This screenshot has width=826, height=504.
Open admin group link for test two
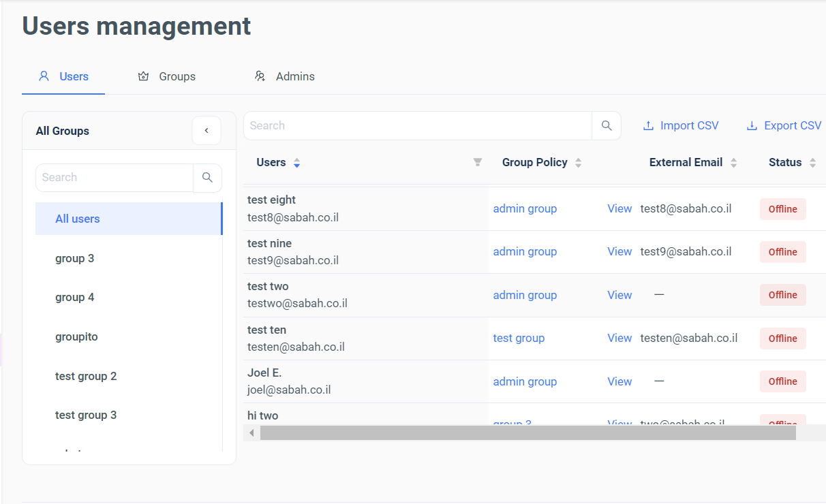(525, 295)
